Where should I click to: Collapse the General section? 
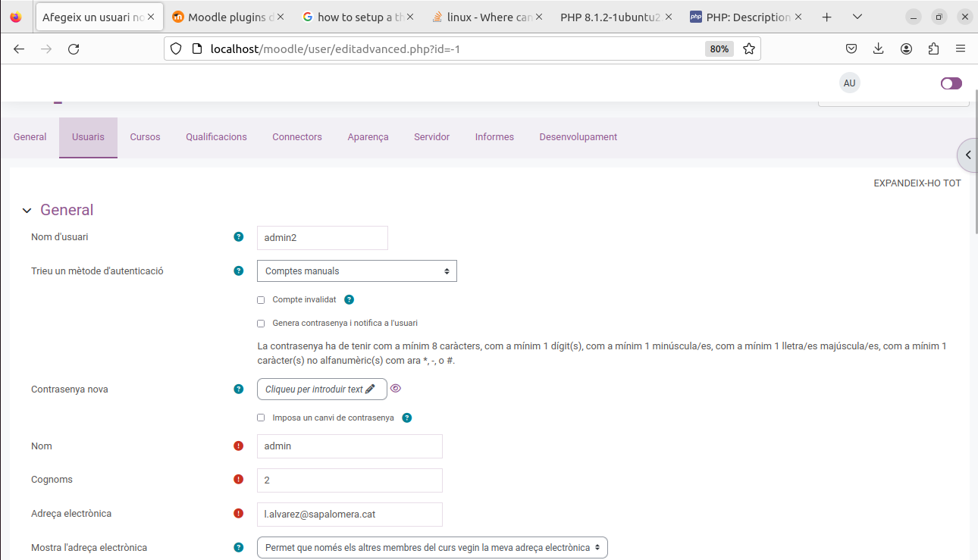(27, 210)
